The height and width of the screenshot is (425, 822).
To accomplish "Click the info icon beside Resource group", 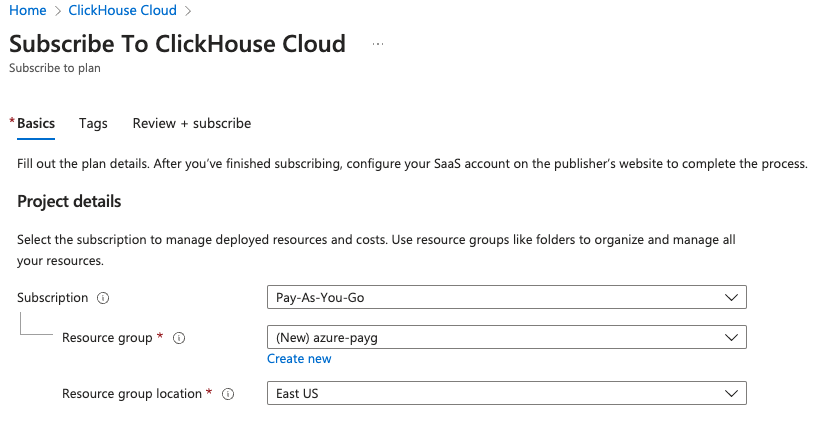I will click(x=179, y=338).
